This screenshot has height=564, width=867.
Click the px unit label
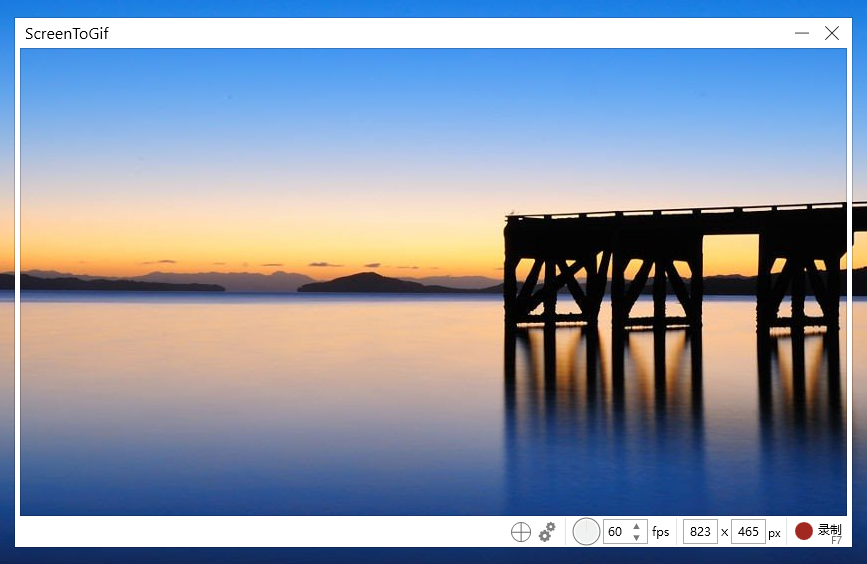(774, 534)
